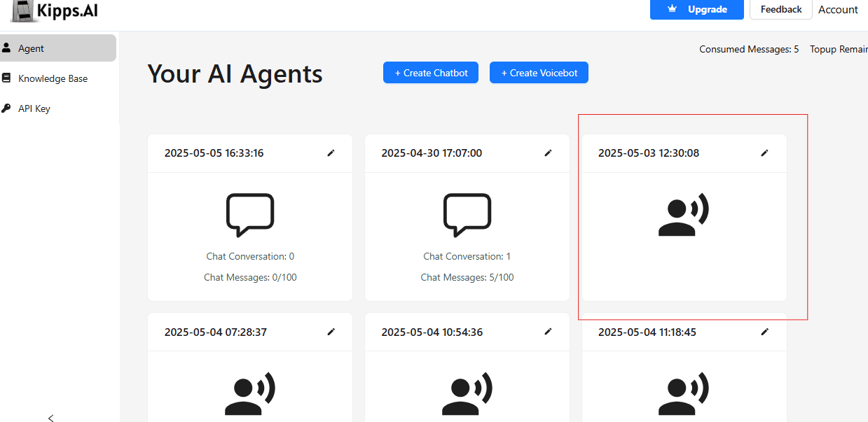The height and width of the screenshot is (422, 868).
Task: Click the pencil edit icon on 2025-05-05 16:33:16 card
Action: (x=331, y=153)
